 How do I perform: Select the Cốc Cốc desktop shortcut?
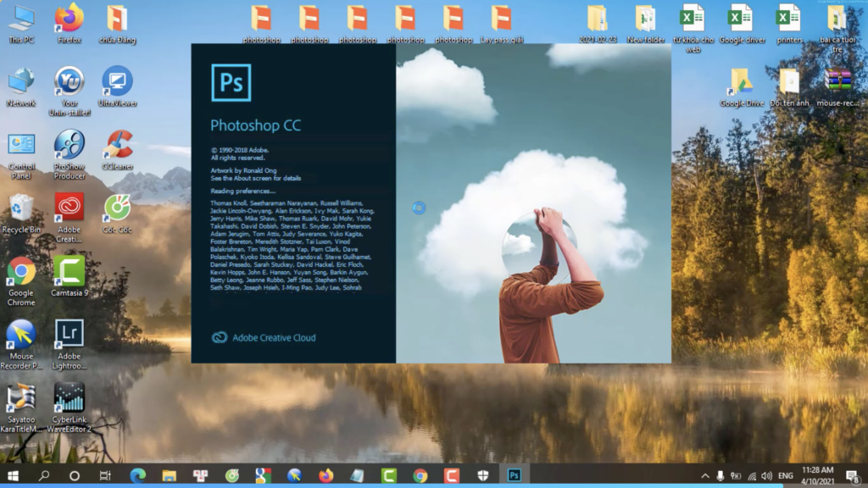117,213
